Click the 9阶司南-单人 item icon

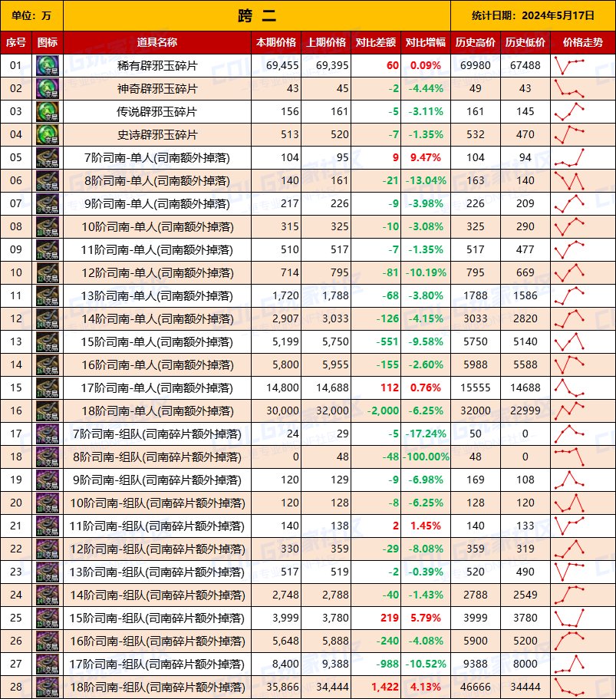click(x=48, y=204)
